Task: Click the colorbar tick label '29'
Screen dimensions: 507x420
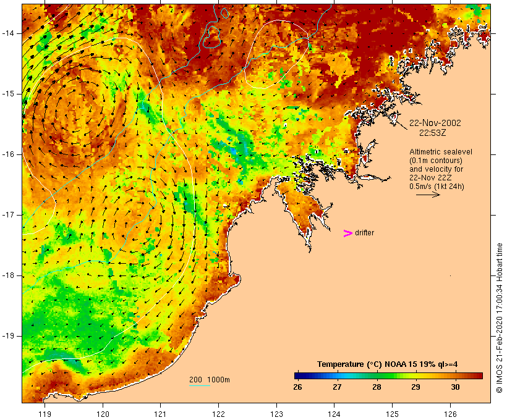Action: click(416, 387)
